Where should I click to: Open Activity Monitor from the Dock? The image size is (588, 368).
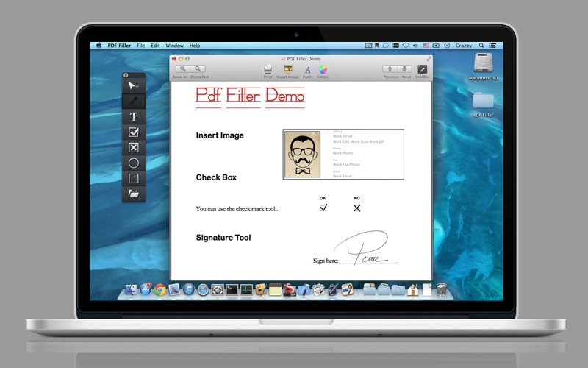246,289
